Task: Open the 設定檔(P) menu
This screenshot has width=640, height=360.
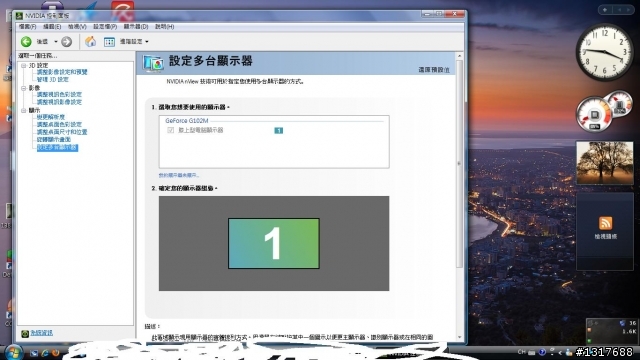Action: [x=105, y=27]
